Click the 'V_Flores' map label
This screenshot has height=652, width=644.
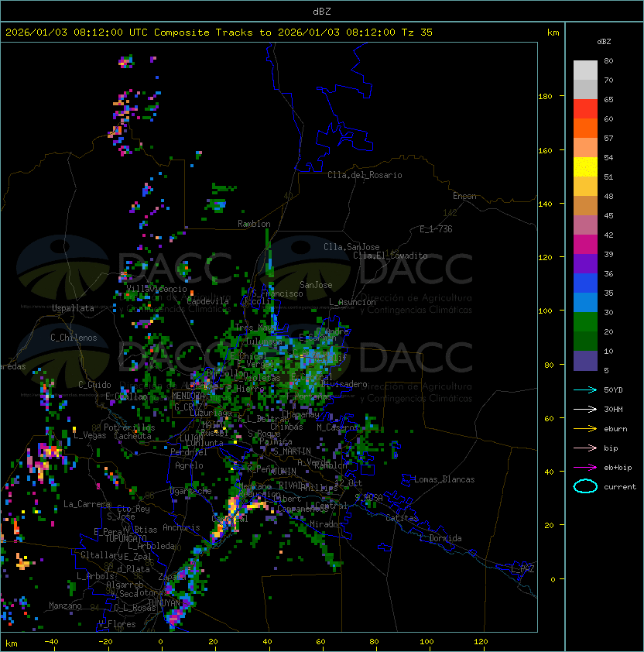[117, 624]
